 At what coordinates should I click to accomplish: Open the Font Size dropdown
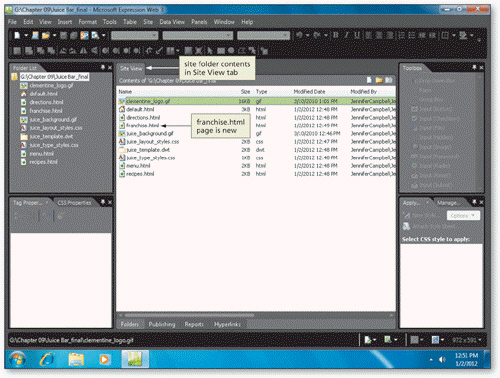pos(263,35)
